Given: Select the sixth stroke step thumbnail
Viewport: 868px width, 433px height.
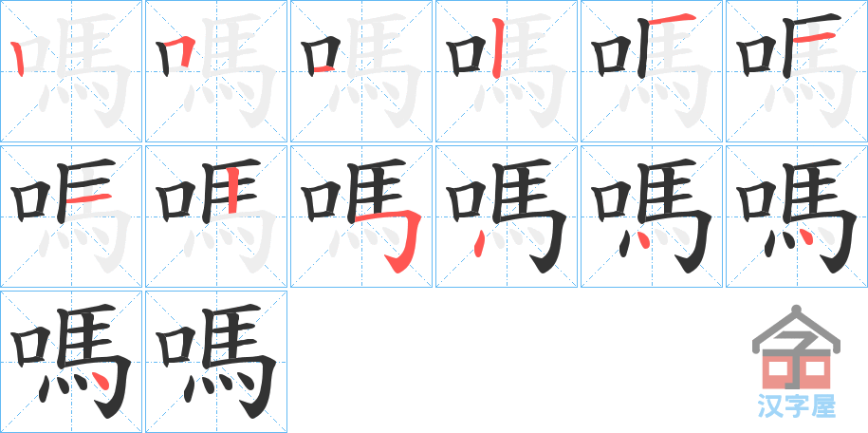Looking at the screenshot, I should (x=797, y=71).
